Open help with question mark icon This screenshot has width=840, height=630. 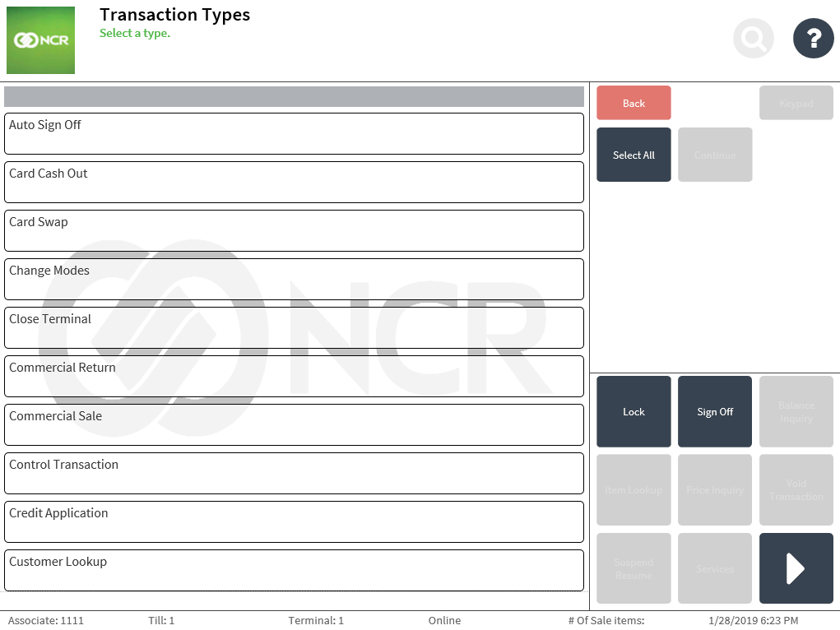coord(813,38)
